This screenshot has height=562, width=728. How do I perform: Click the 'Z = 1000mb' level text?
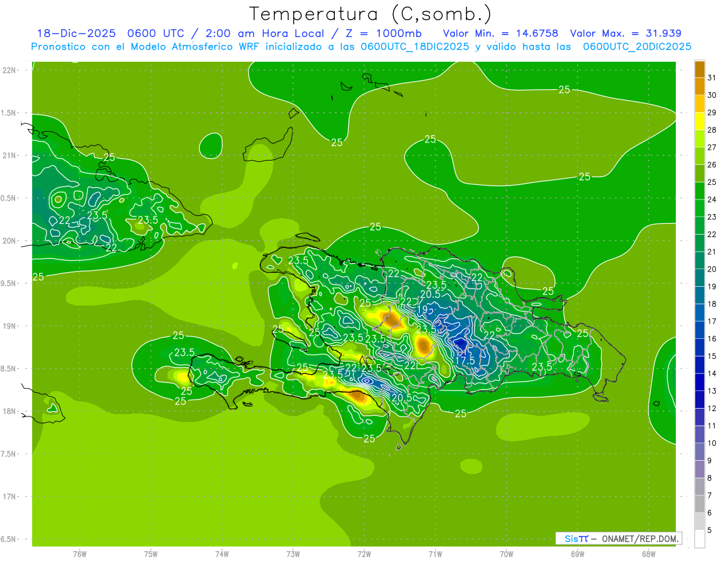pyautogui.click(x=383, y=33)
